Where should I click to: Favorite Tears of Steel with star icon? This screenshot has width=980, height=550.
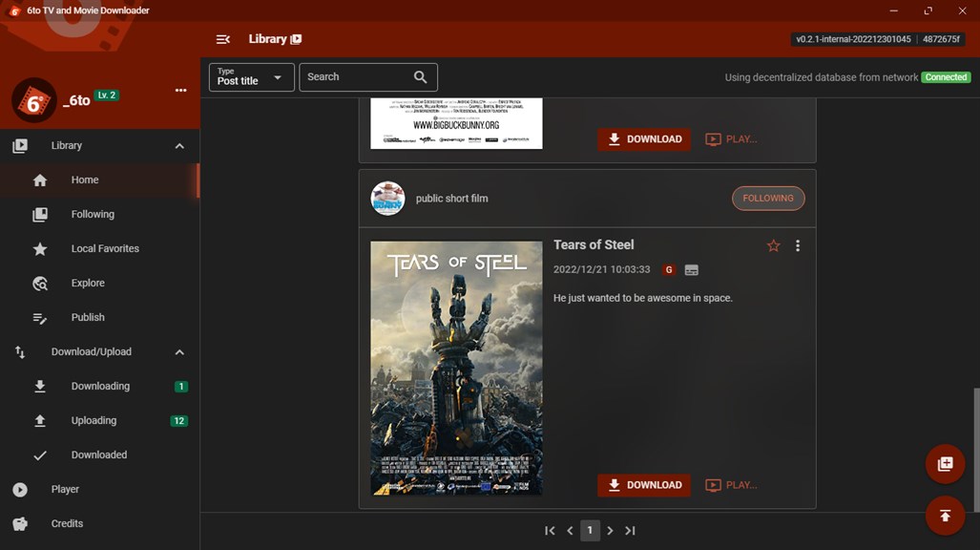tap(774, 246)
